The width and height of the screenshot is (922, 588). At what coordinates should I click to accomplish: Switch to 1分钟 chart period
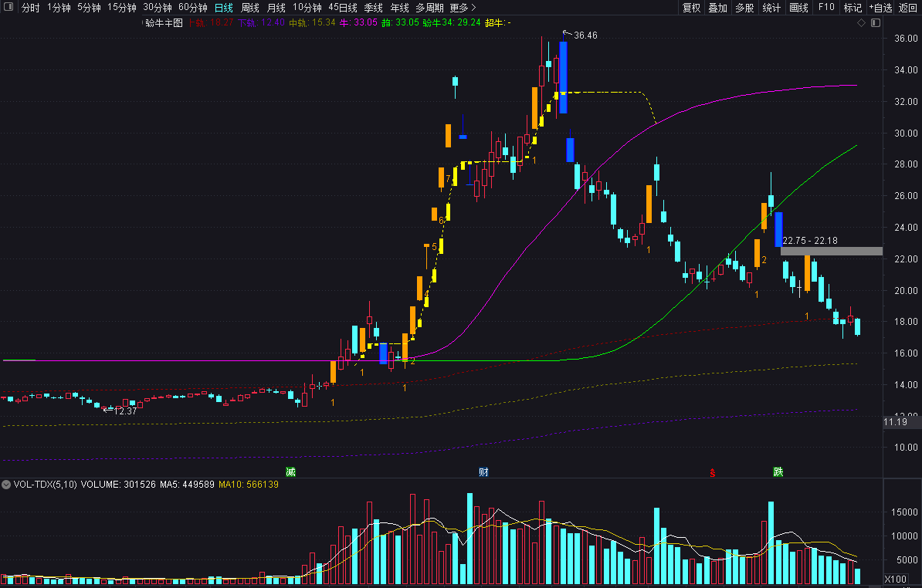(x=59, y=8)
